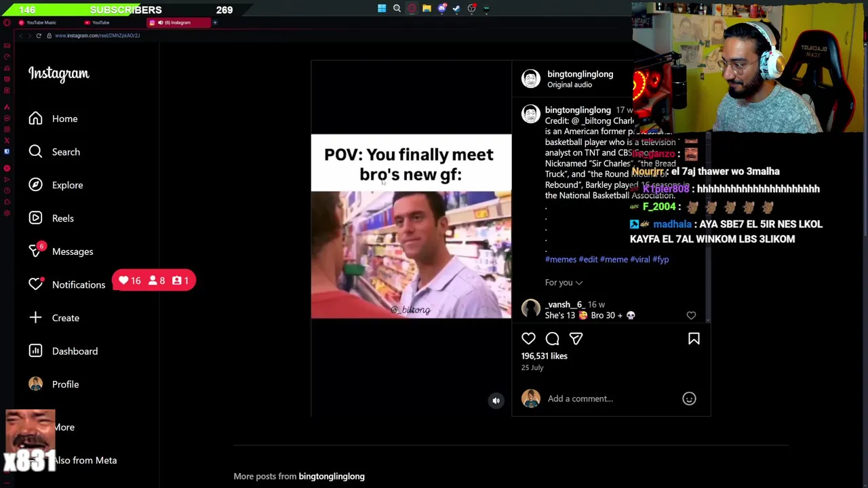Expand the For you comments dropdown
Viewport: 868px width, 488px height.
564,283
